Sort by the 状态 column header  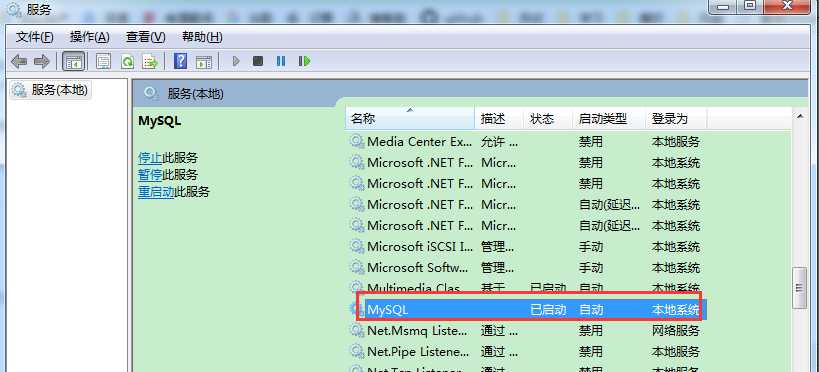[548, 119]
